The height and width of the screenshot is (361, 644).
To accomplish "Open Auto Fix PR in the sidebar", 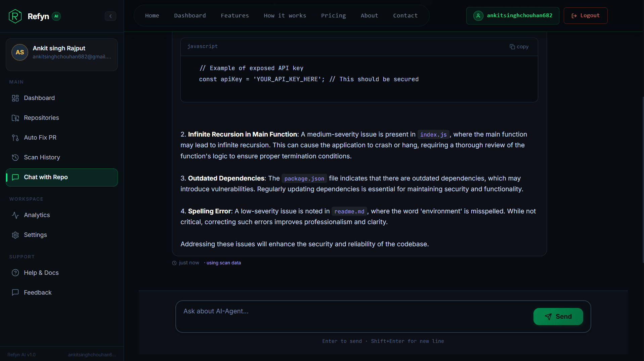I will click(40, 138).
